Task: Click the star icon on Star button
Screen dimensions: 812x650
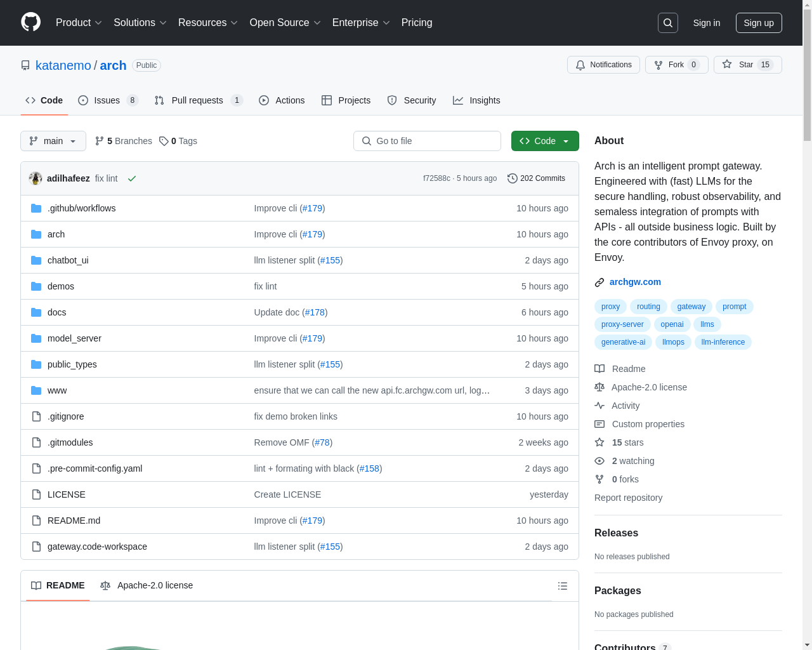Action: (727, 64)
